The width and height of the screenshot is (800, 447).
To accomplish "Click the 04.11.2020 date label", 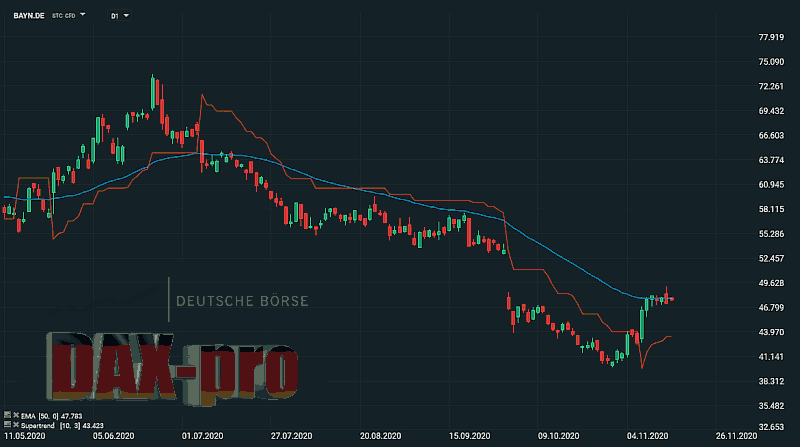I will 647,436.
